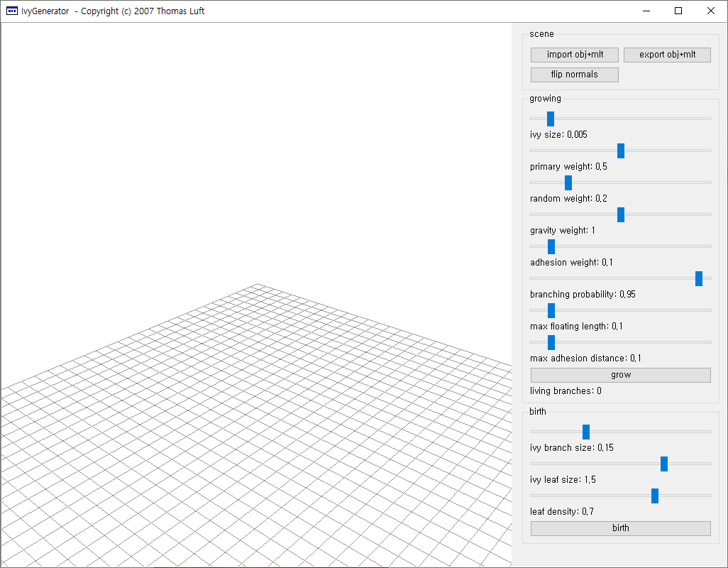
Task: Click the import obj+mlt button
Action: pos(574,55)
